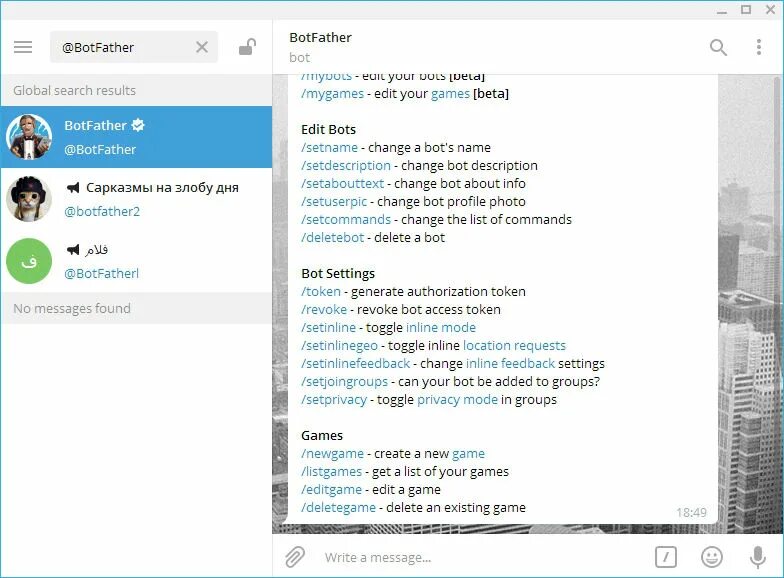The width and height of the screenshot is (784, 578).
Task: Click the /newgame command
Action: (x=332, y=454)
